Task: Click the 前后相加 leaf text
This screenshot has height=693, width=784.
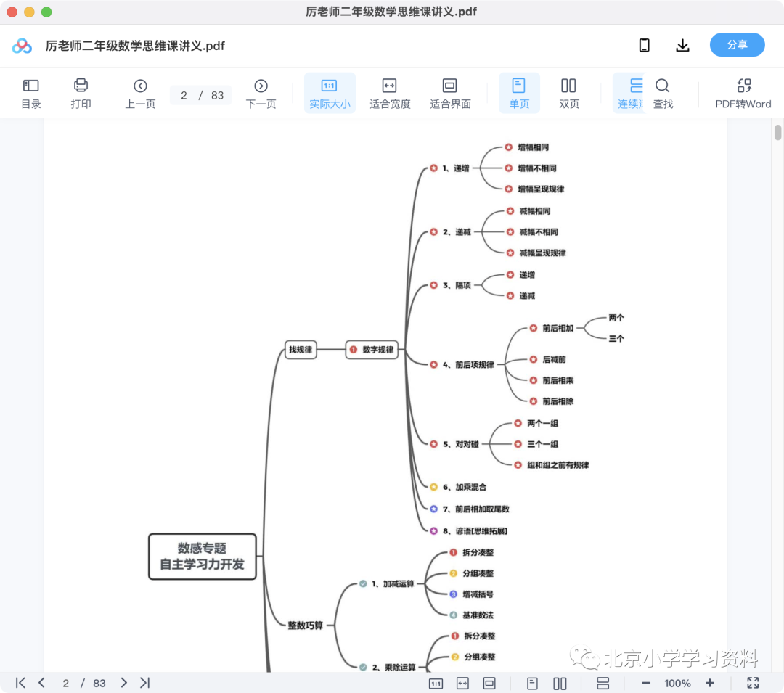Action: 558,328
